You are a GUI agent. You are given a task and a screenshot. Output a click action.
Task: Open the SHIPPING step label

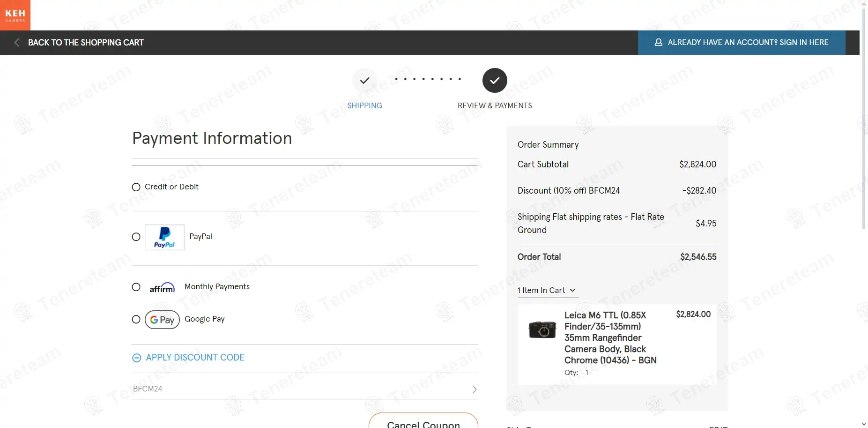(x=364, y=105)
